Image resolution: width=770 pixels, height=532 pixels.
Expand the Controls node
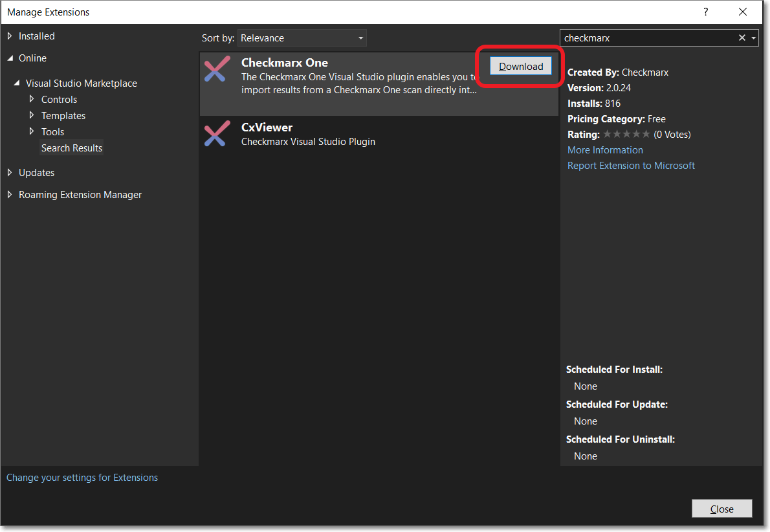click(32, 99)
